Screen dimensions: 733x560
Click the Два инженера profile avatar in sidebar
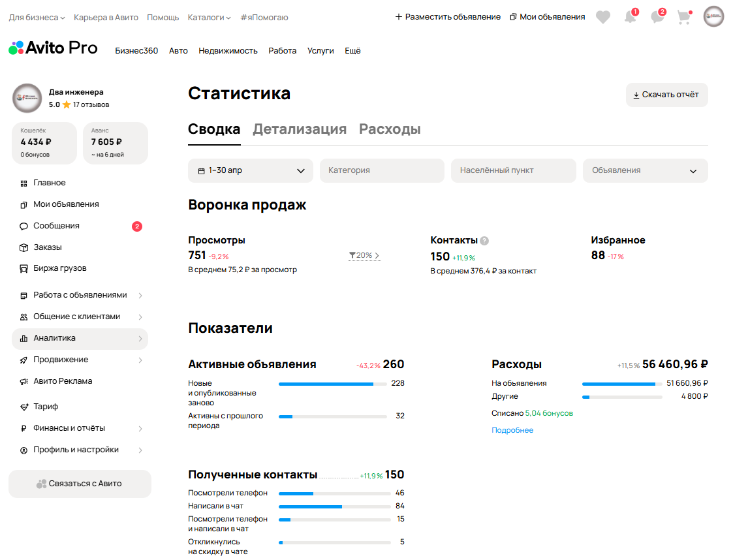click(x=27, y=98)
